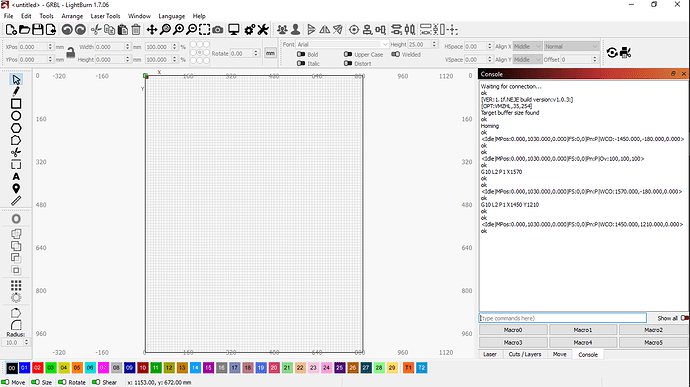This screenshot has height=387, width=690.
Task: Click the Macro4 button
Action: (x=583, y=342)
